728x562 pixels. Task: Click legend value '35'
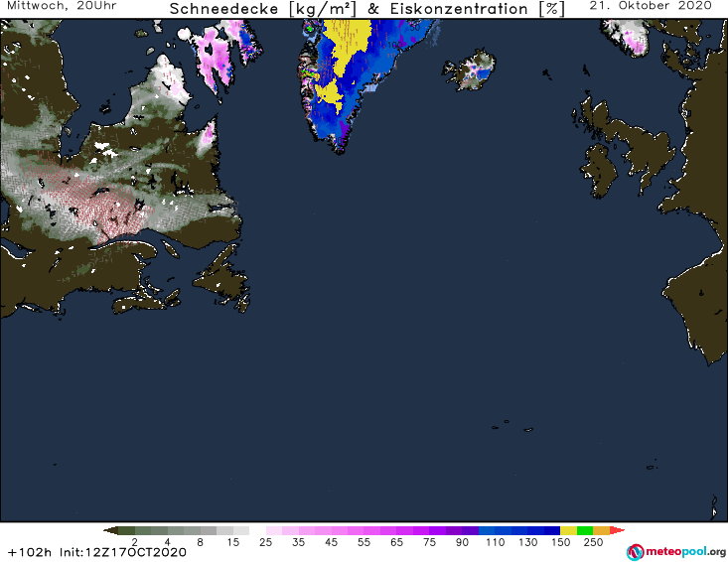pos(299,542)
